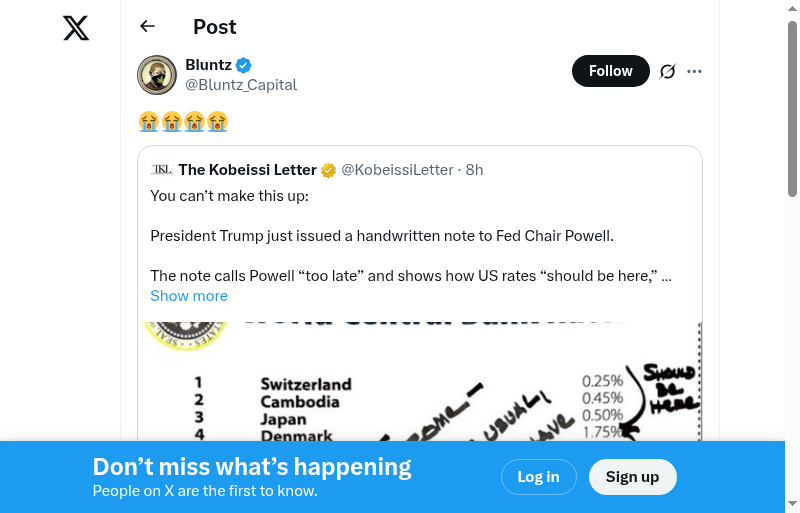Click the @KobeissiLetter handle
This screenshot has width=800, height=513.
[397, 170]
